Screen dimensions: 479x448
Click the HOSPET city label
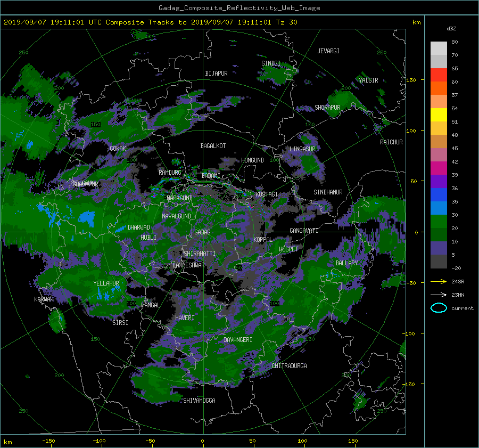click(288, 249)
